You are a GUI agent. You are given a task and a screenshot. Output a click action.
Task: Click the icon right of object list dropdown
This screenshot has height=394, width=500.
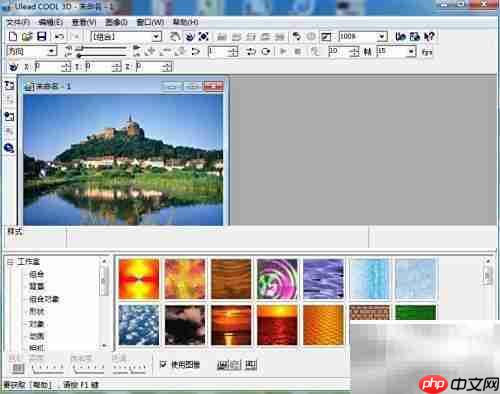point(175,36)
